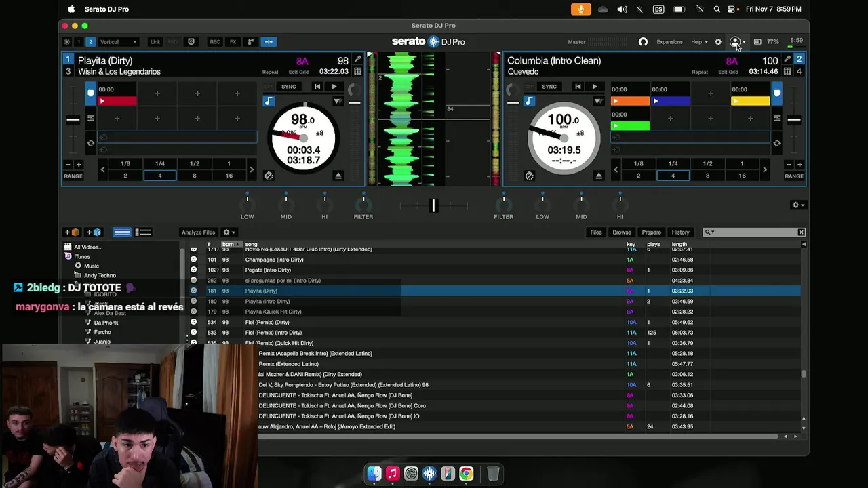This screenshot has width=868, height=488.
Task: Trigger the orange hot cue on right deck
Action: tap(630, 101)
